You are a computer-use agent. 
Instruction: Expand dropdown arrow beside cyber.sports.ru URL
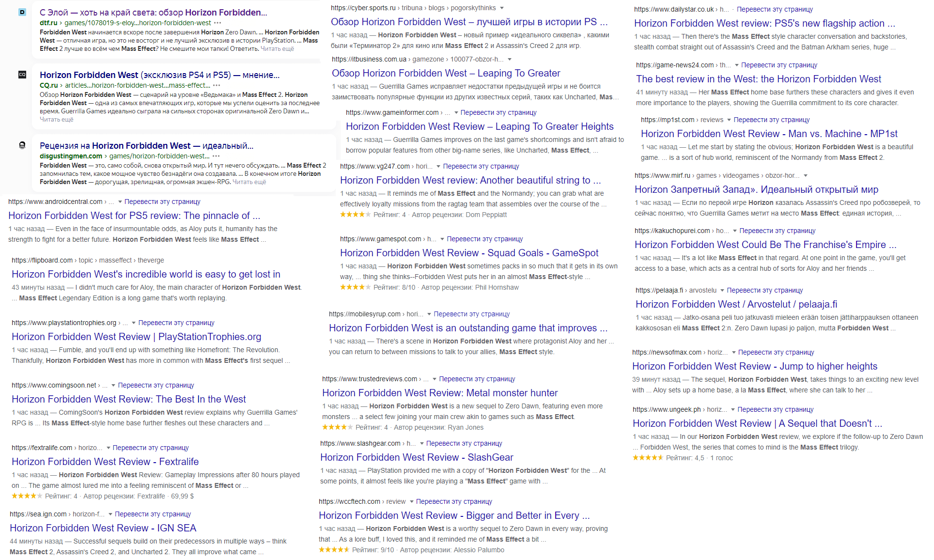point(502,8)
